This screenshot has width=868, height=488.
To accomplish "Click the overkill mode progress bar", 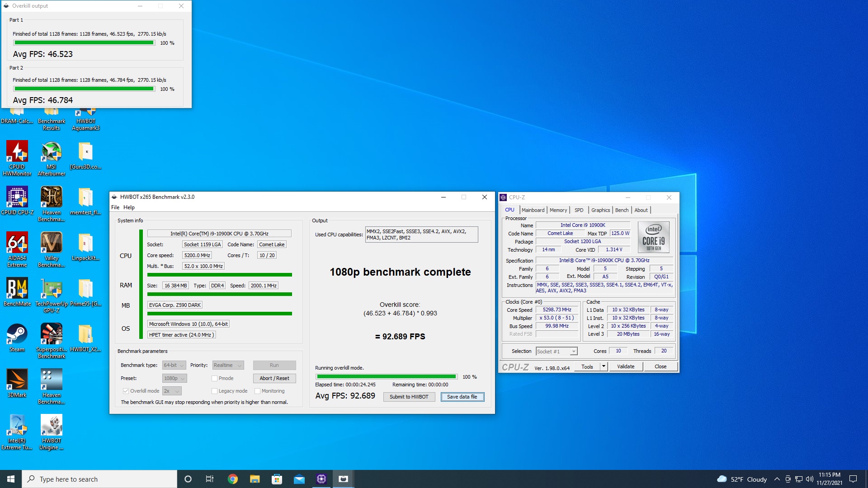I will click(387, 376).
